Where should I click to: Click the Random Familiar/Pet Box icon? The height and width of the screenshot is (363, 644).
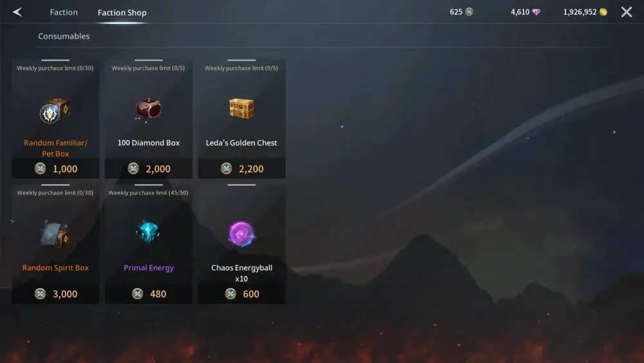click(55, 110)
